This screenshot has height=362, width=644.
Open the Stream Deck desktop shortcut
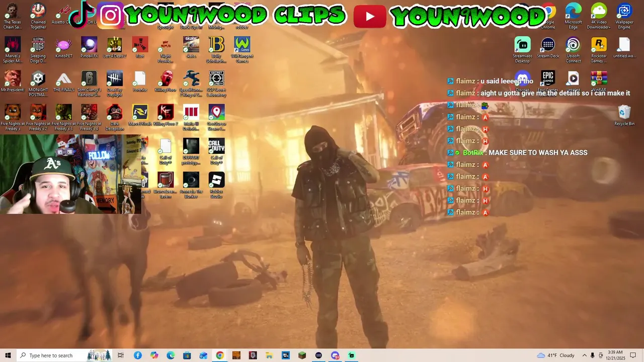[548, 48]
